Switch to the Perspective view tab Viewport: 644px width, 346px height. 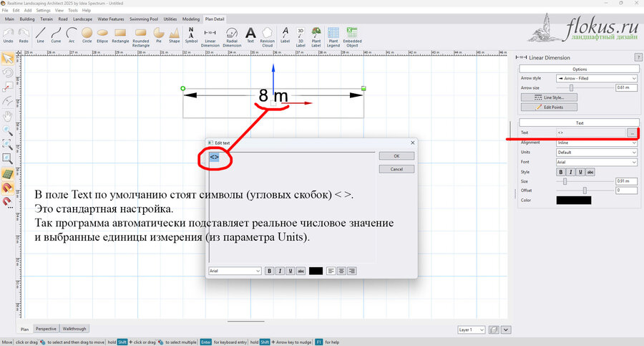[46, 329]
